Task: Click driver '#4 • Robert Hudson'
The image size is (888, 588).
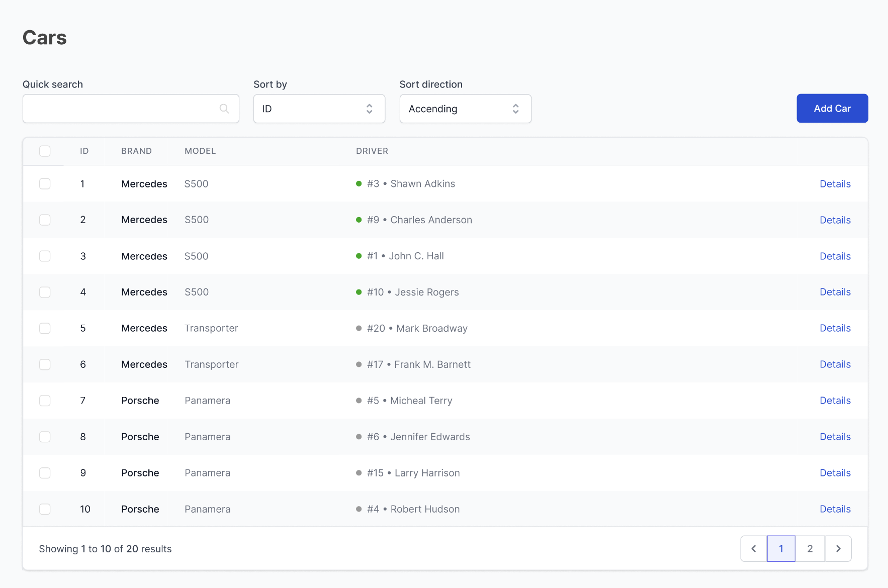Action: coord(408,510)
